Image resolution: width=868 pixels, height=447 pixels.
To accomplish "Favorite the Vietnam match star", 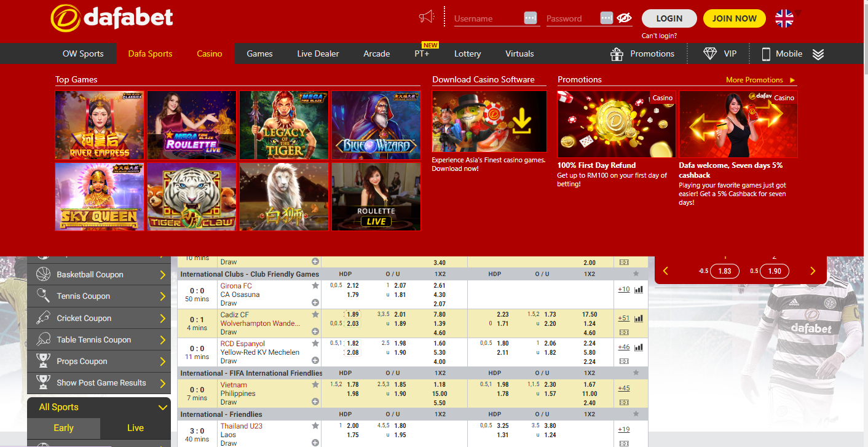I will click(315, 385).
